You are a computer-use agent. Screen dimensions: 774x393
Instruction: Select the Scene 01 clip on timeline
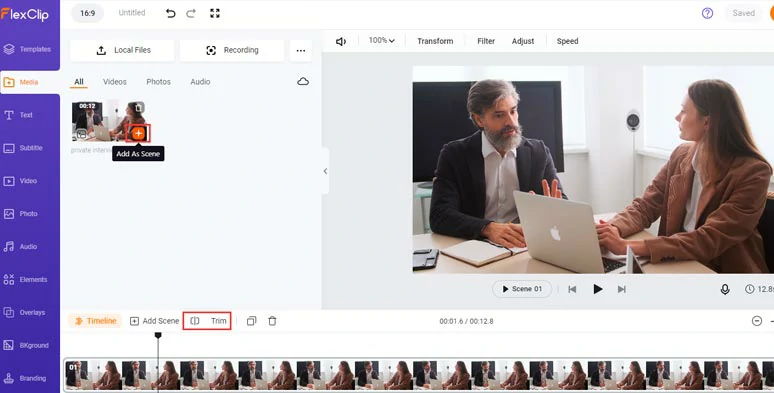419,375
